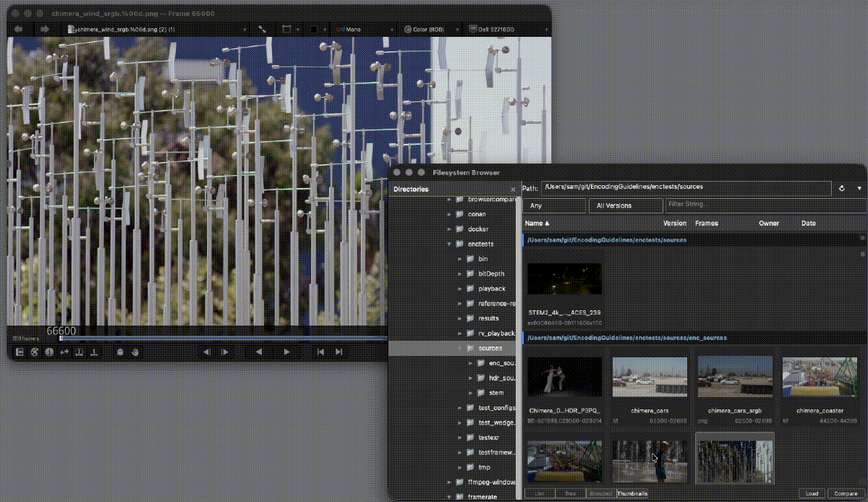The image size is (868, 502).
Task: Click the Compare button
Action: pos(846,493)
